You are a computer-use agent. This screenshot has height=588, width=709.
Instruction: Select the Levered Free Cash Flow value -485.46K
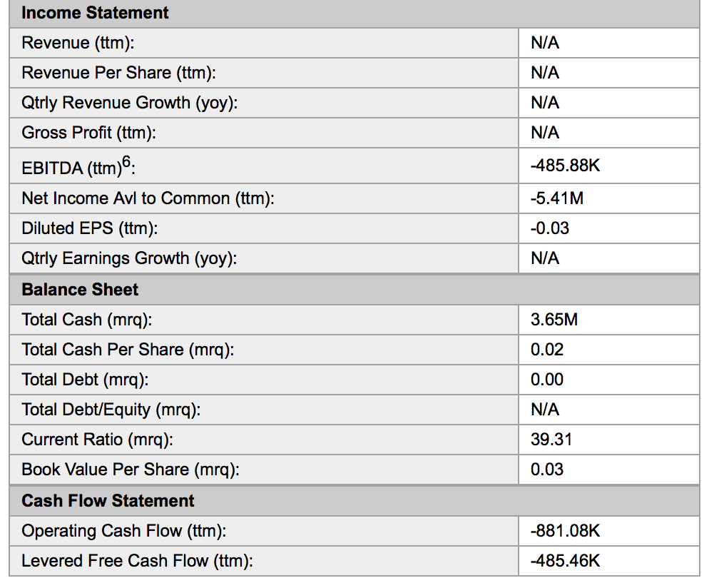pos(565,561)
